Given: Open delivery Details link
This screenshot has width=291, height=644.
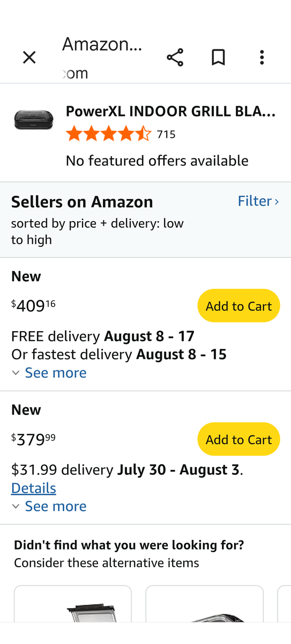Looking at the screenshot, I should tap(34, 488).
